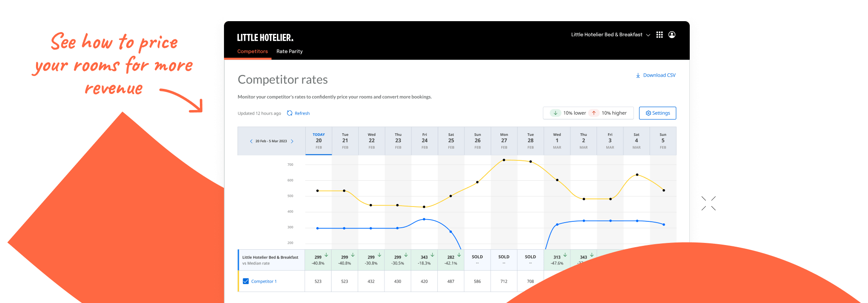Select the Wed 1 Mar column header

coord(557,141)
